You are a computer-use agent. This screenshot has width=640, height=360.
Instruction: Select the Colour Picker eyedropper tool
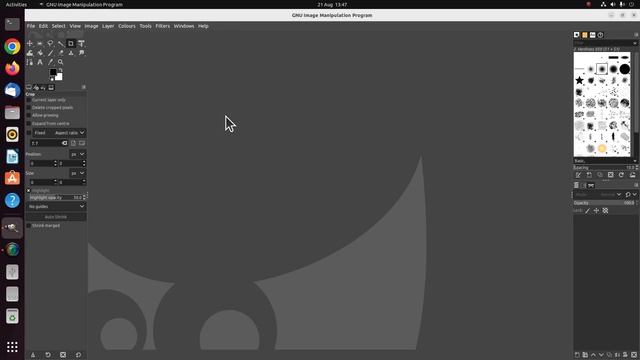coord(50,62)
